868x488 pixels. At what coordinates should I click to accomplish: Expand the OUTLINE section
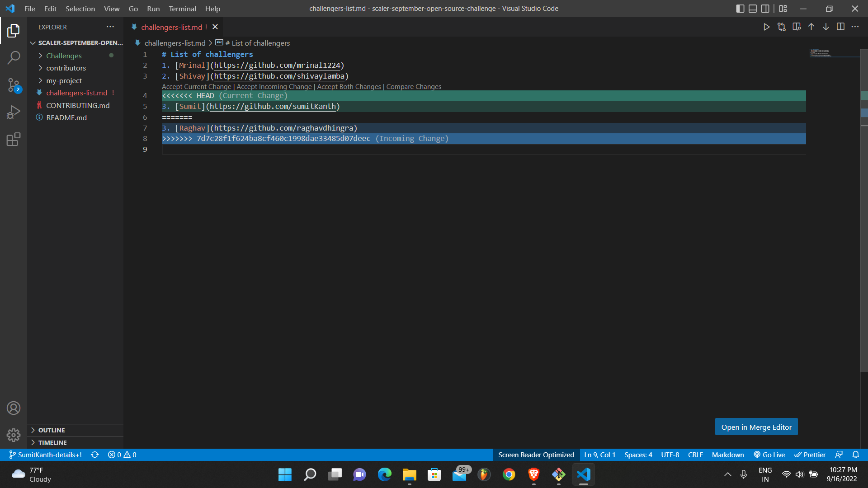52,430
